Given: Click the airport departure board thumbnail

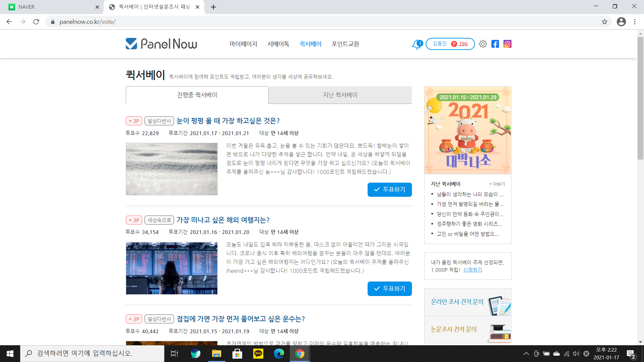Looking at the screenshot, I should (x=172, y=268).
